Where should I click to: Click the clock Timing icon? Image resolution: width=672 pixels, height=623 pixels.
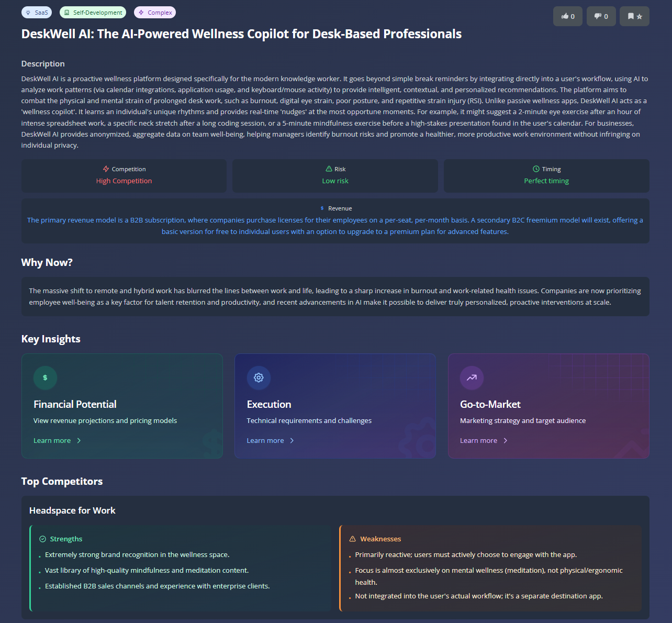click(536, 169)
